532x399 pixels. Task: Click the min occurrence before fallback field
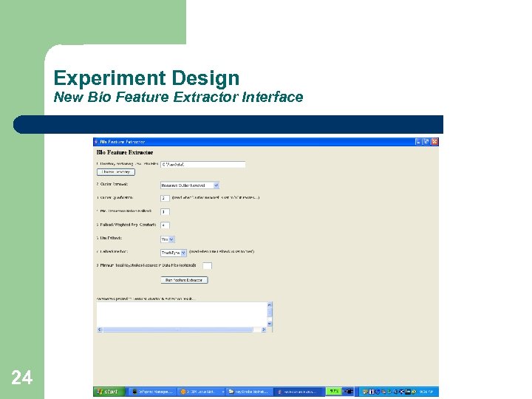click(x=165, y=212)
